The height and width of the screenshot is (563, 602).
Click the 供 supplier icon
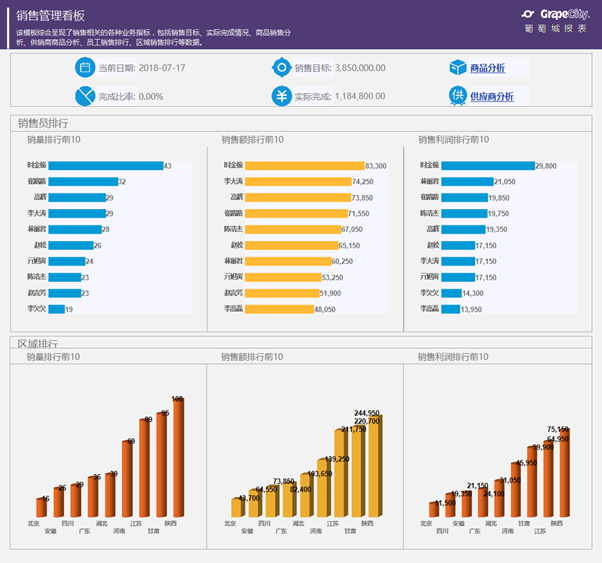(x=458, y=96)
